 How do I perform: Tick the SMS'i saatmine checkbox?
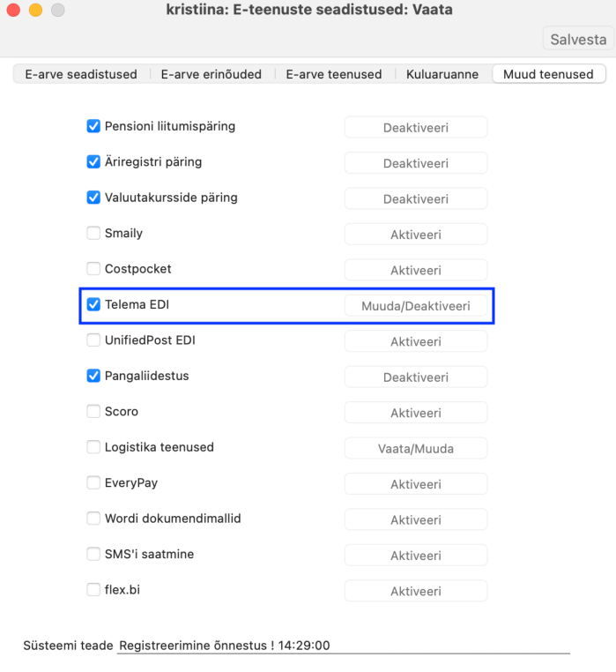(x=93, y=554)
